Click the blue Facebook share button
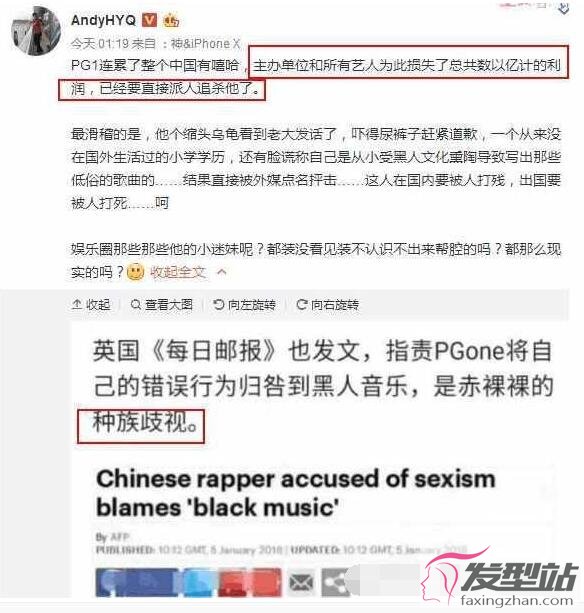584x613 pixels. click(137, 583)
